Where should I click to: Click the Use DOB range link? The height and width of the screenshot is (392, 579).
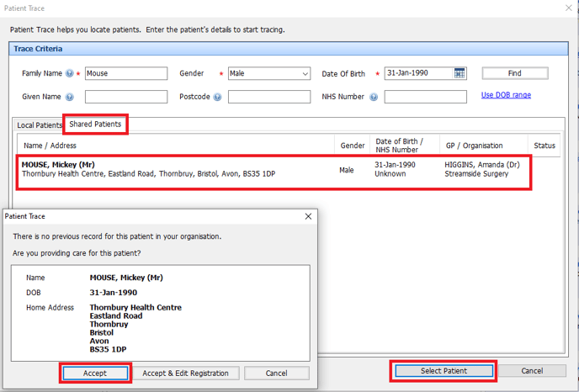[506, 95]
